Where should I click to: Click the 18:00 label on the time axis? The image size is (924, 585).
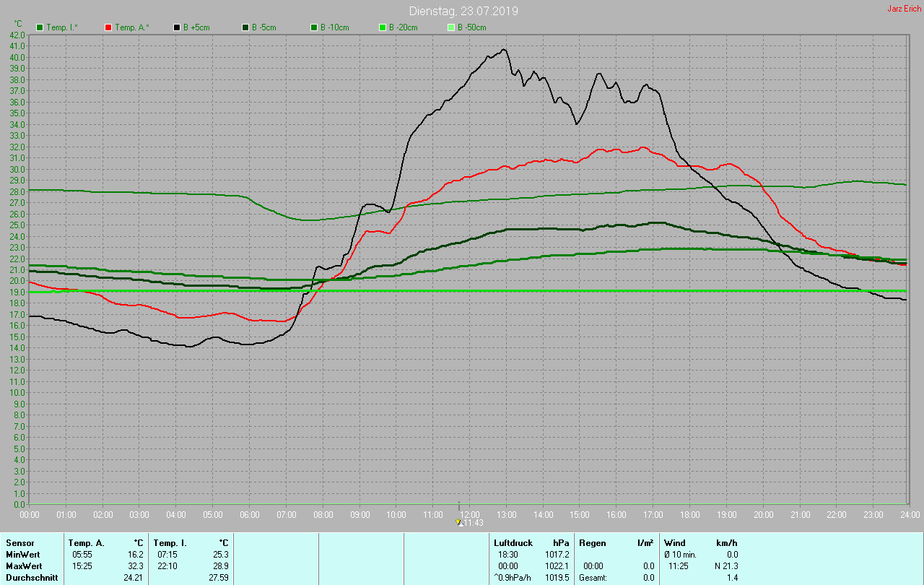coord(689,514)
